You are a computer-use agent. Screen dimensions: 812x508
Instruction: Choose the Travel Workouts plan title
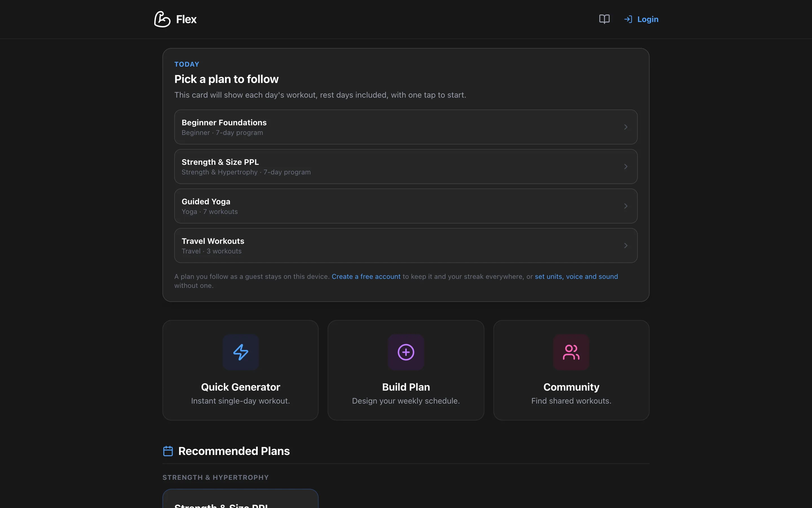click(213, 241)
